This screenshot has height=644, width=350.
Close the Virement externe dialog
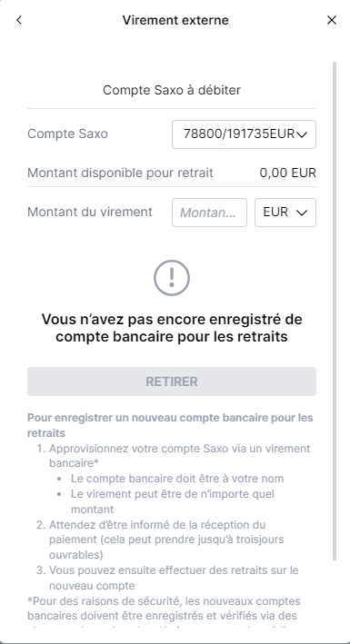pyautogui.click(x=332, y=20)
